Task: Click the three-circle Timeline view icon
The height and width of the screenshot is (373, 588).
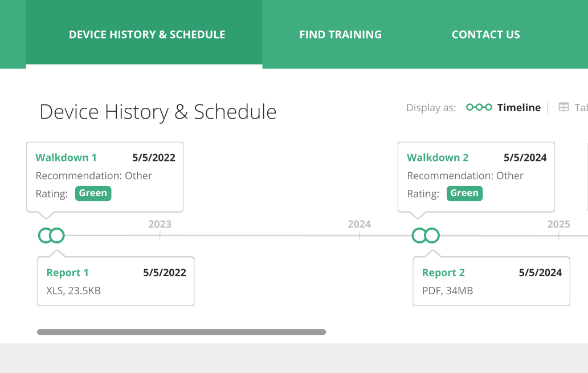Action: 479,107
